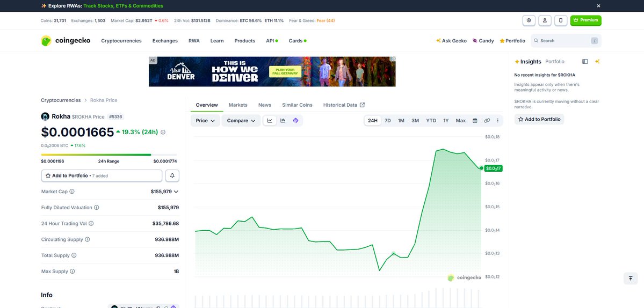Viewport: 644px width, 308px height.
Task: Select the 1Y time range
Action: click(x=446, y=121)
